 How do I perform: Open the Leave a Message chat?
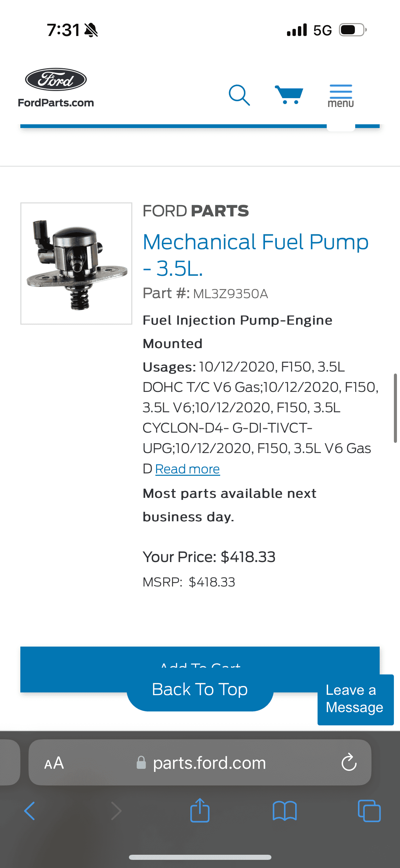tap(355, 700)
